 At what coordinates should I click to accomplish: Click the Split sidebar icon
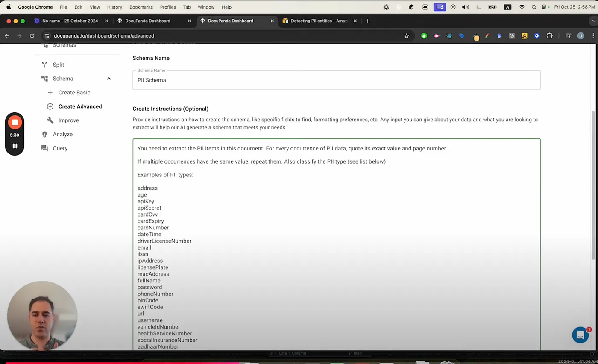[x=44, y=65]
